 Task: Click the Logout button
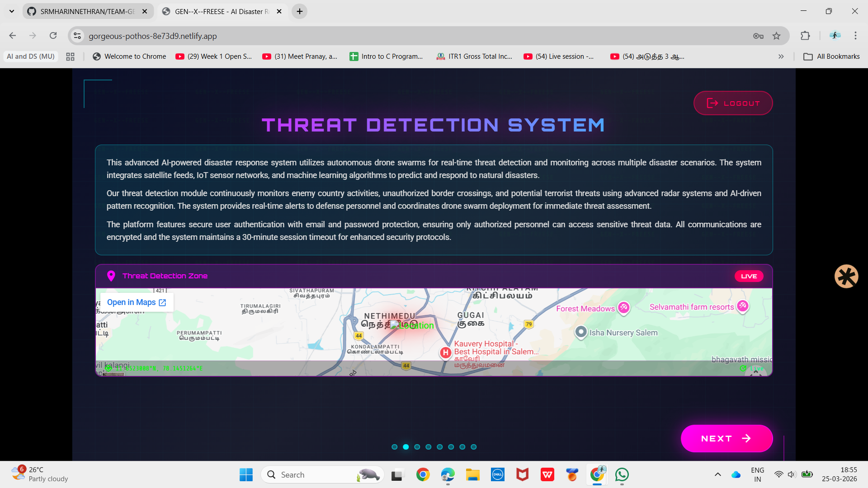tap(733, 103)
